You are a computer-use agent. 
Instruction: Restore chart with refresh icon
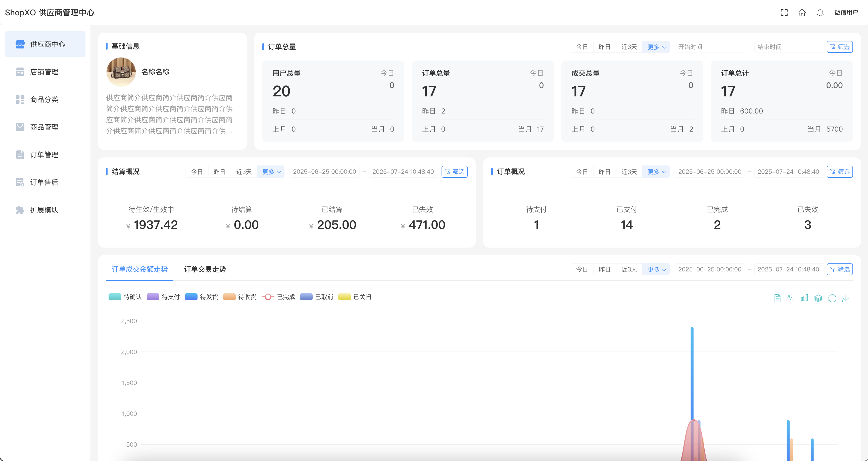click(832, 298)
